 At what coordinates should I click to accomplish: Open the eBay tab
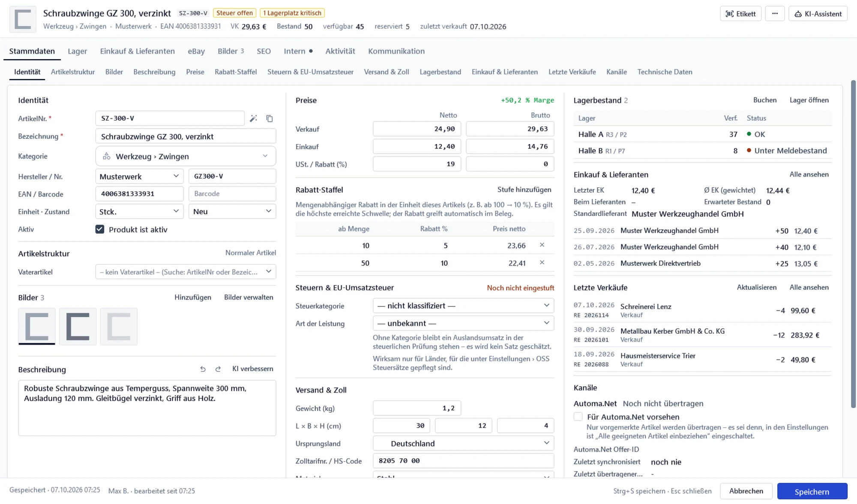196,51
